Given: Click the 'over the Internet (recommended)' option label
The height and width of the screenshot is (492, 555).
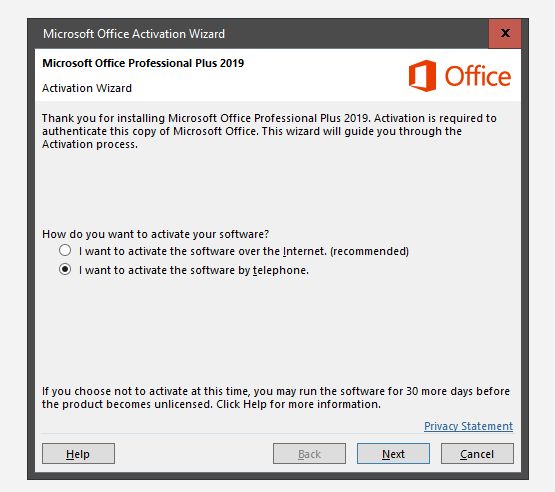Looking at the screenshot, I should (244, 251).
